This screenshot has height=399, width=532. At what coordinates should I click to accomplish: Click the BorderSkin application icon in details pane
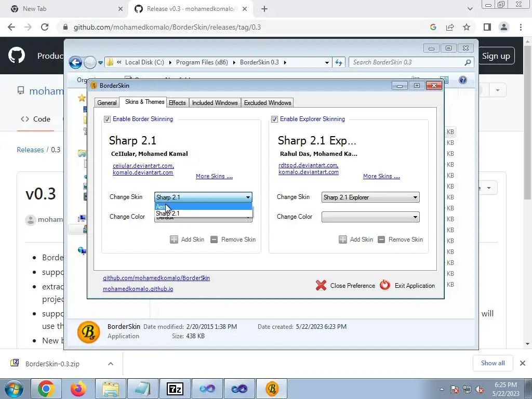(x=88, y=332)
